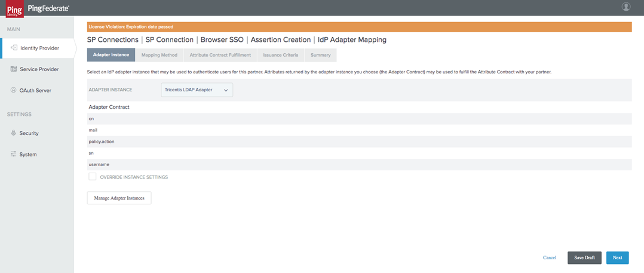The width and height of the screenshot is (644, 273).
Task: Click the System sliders icon
Action: tap(13, 154)
